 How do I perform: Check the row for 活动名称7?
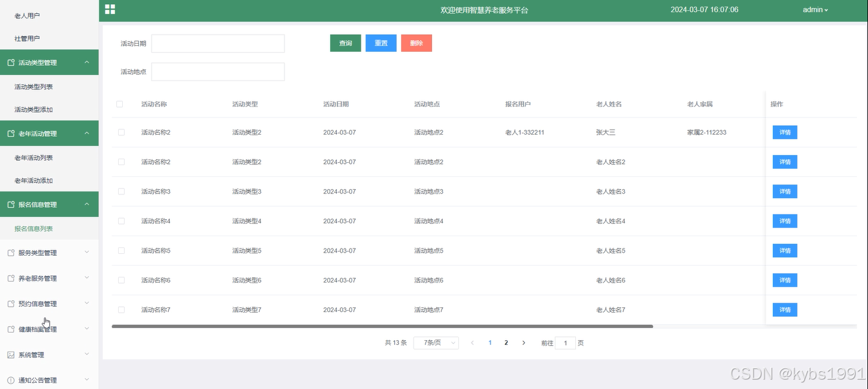click(122, 310)
